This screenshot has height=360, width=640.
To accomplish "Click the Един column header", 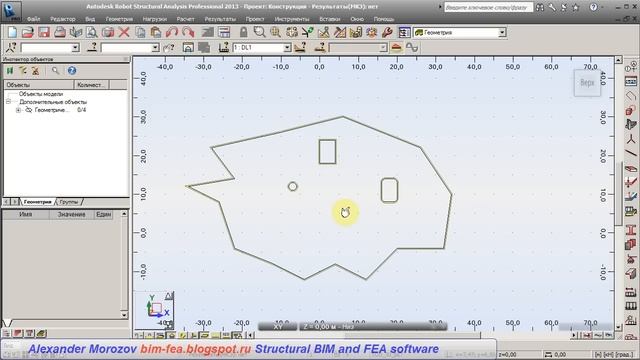I will pyautogui.click(x=104, y=214).
